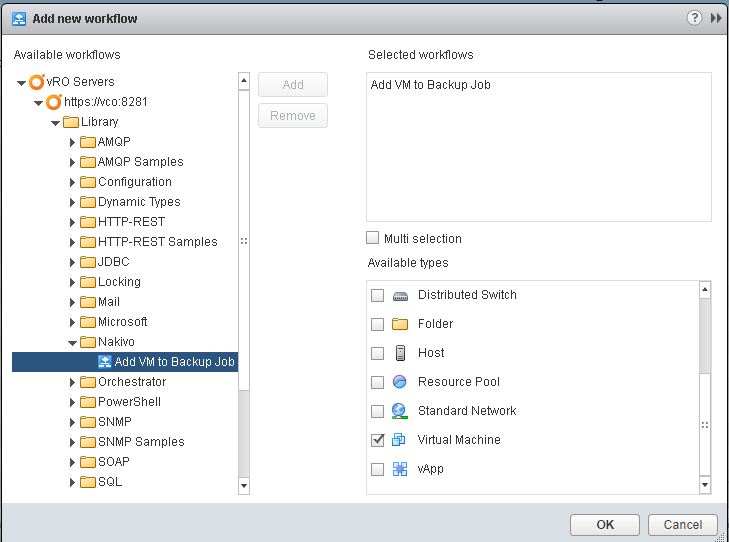Click workflow tree scrollbar down arrow

244,486
